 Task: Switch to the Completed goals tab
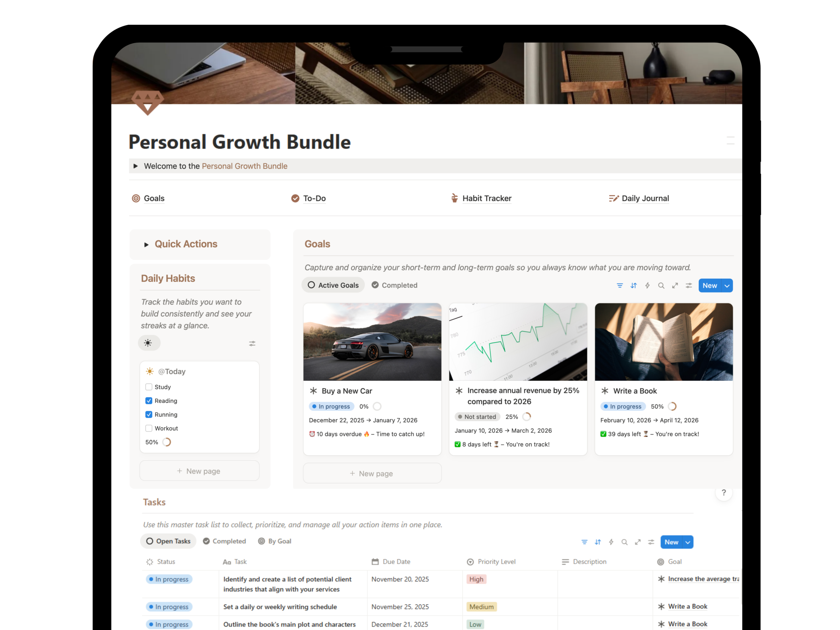(394, 285)
